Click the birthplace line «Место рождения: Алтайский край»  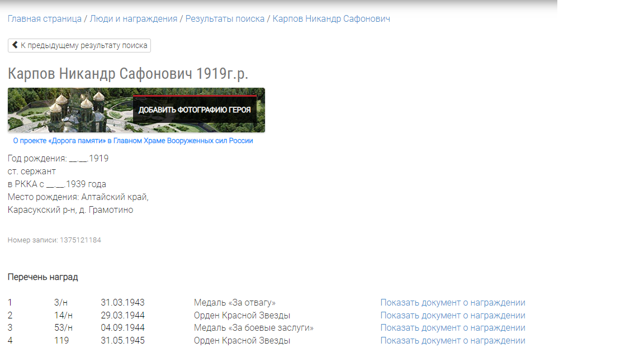pyautogui.click(x=78, y=197)
